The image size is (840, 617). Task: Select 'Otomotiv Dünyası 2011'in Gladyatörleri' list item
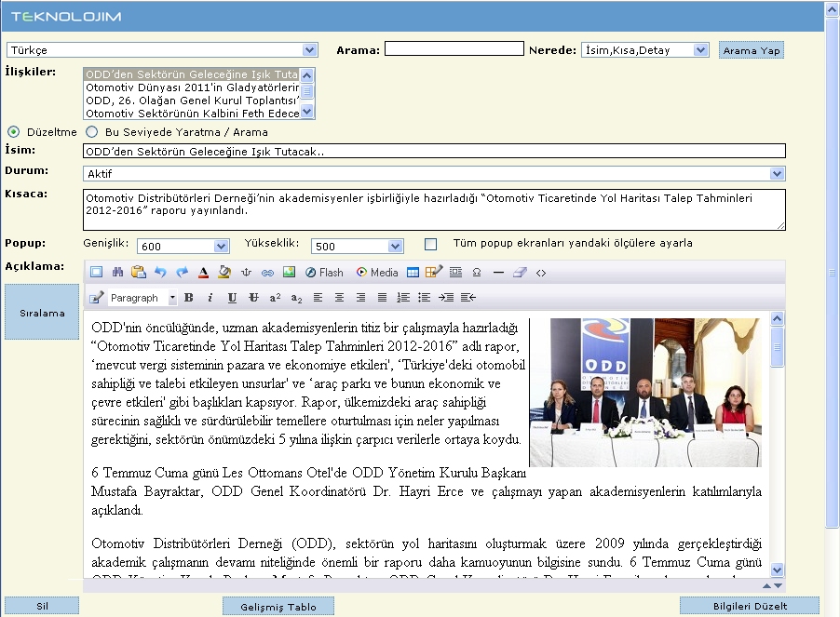(x=192, y=87)
